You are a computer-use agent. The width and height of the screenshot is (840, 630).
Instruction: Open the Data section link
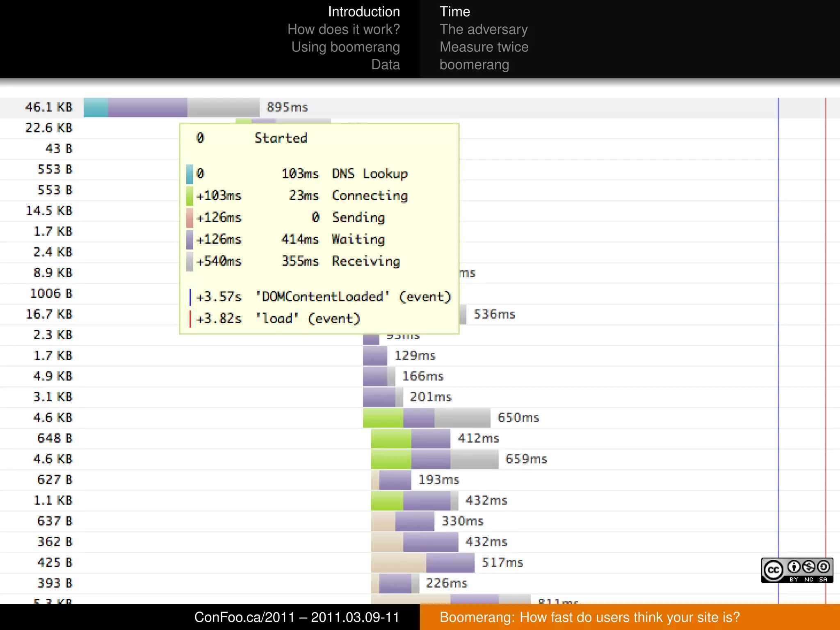click(385, 64)
